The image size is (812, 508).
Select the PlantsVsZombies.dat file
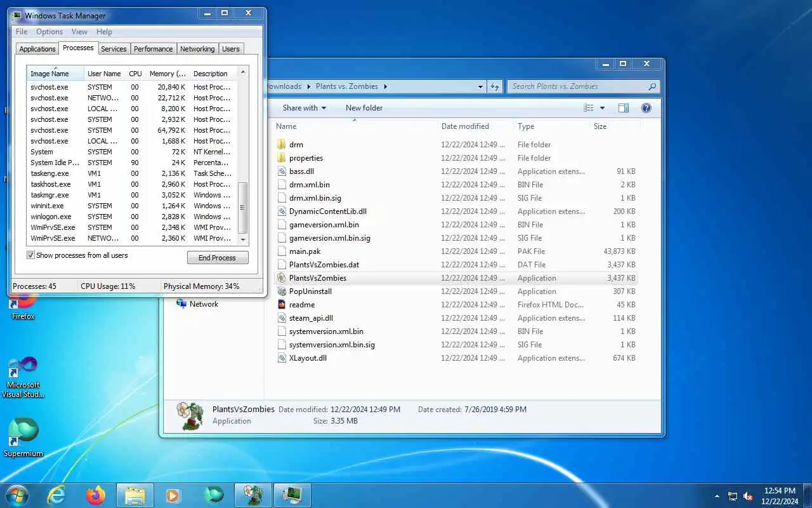click(324, 265)
